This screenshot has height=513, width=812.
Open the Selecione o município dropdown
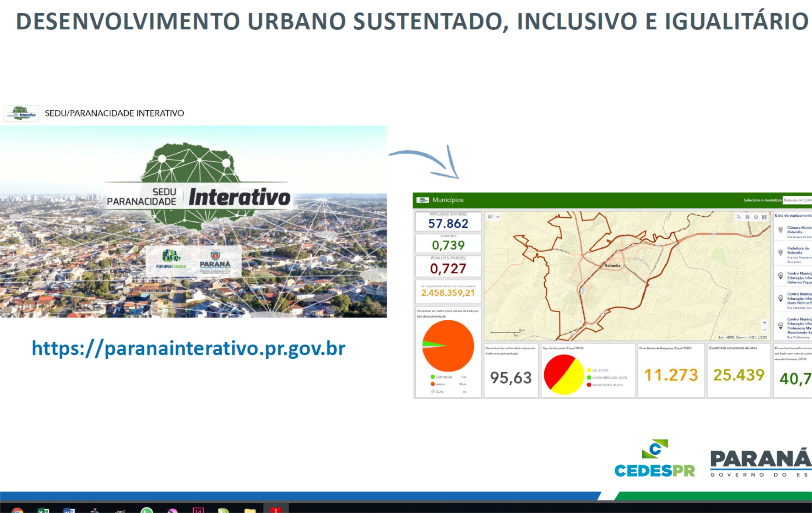pos(797,200)
